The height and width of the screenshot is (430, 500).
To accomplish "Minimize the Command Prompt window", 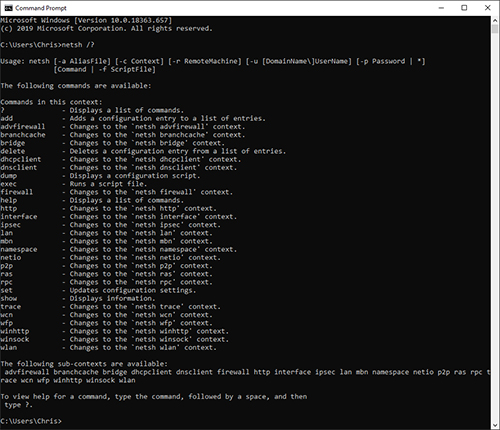I will tap(441, 8).
